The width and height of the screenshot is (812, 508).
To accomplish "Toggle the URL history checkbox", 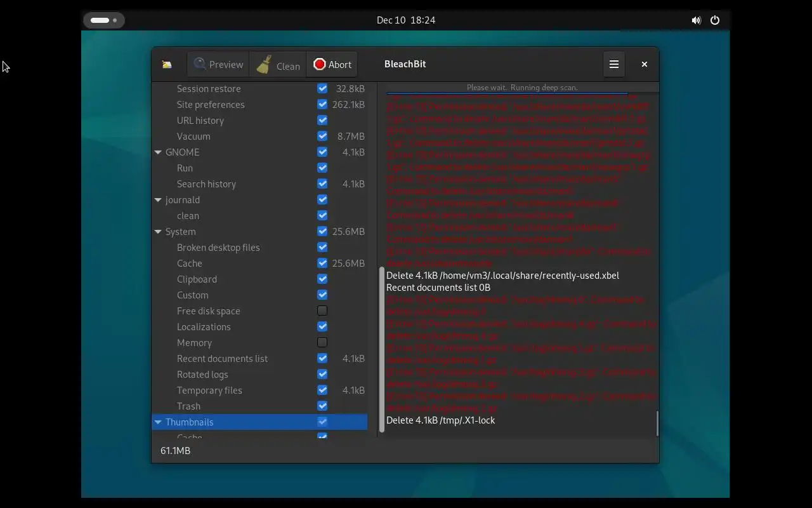I will pyautogui.click(x=322, y=120).
